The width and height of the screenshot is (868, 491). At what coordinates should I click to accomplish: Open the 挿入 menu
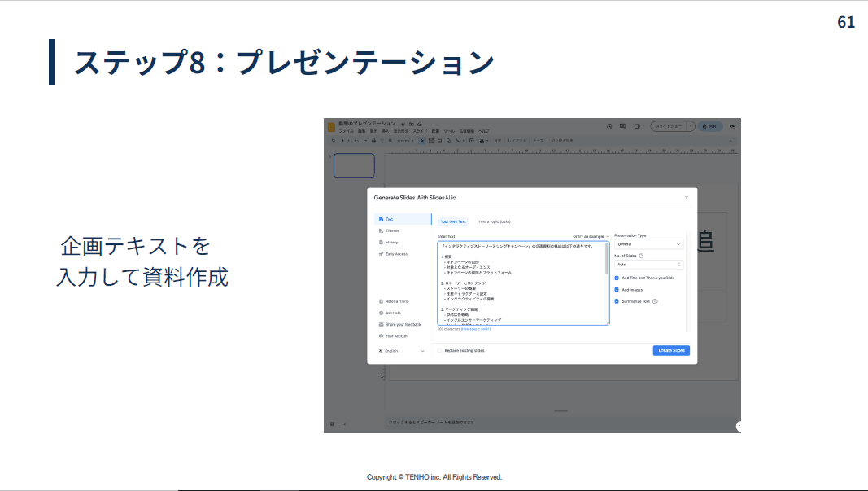click(x=386, y=131)
